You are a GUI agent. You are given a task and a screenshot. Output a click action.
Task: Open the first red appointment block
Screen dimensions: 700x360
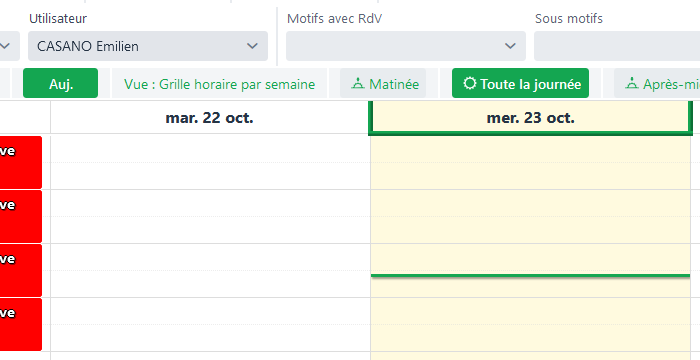tap(21, 163)
